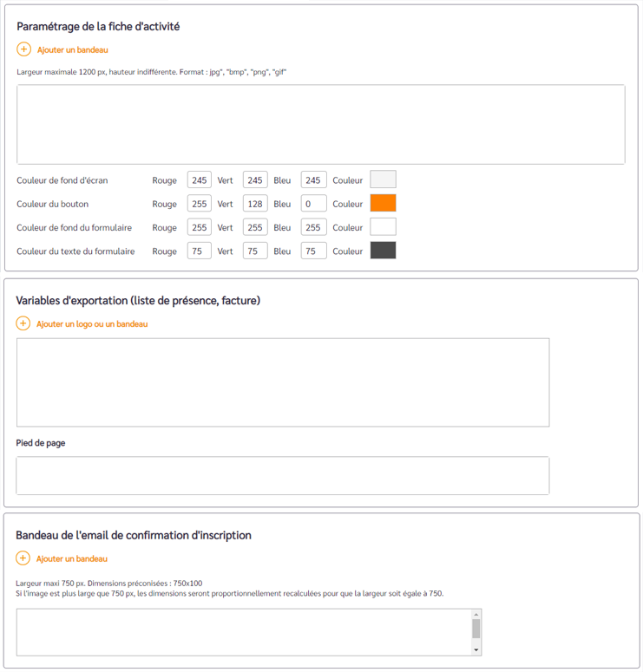Click the fiche d'activité banner preview area
Image resolution: width=643 pixels, height=672 pixels.
pos(321,124)
